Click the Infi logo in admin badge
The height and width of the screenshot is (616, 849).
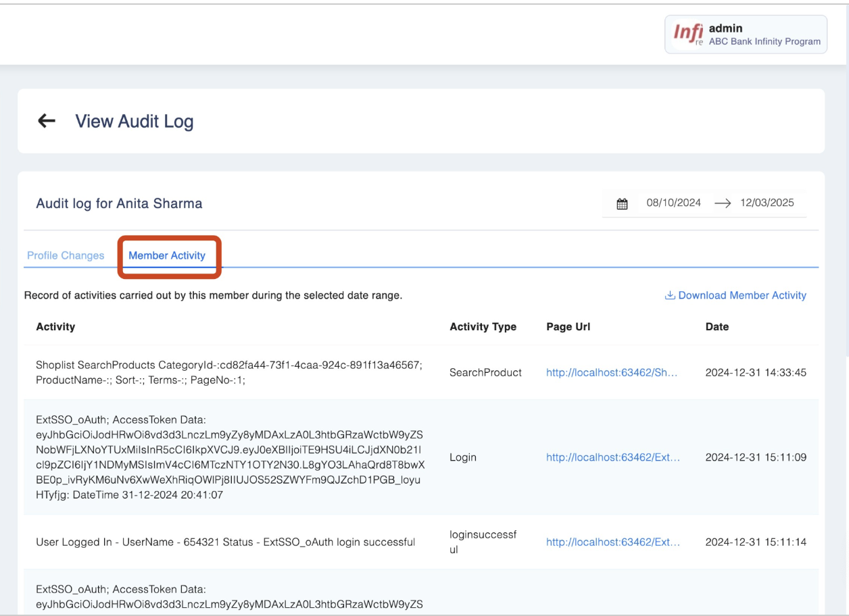tap(689, 34)
